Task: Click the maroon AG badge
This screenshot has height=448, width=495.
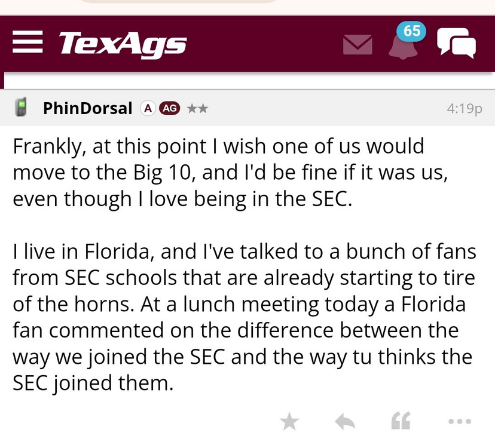Action: (x=169, y=108)
